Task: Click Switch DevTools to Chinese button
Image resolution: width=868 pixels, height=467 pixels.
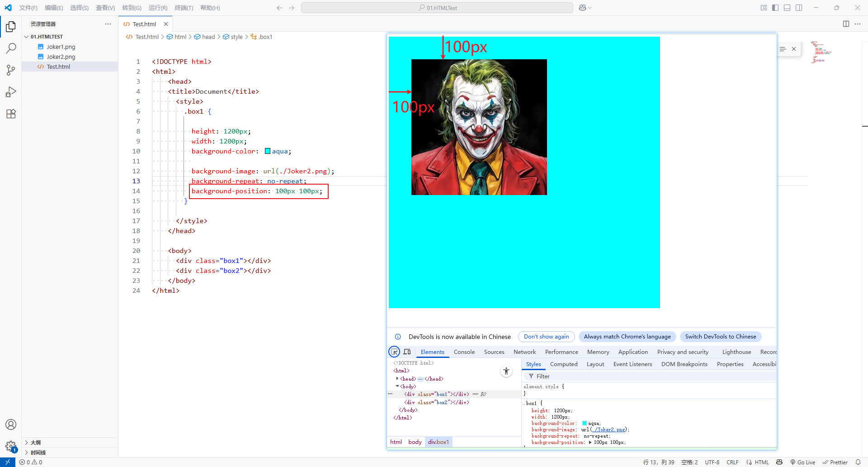Action: tap(721, 337)
